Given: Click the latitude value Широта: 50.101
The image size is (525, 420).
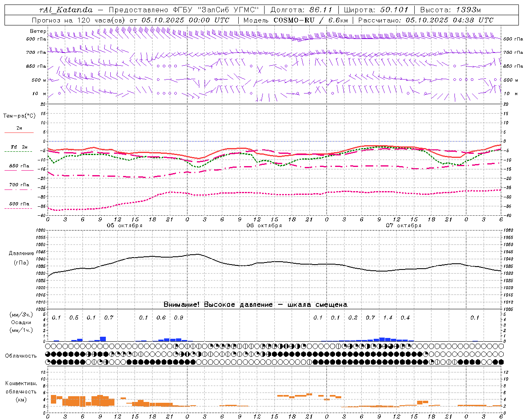Looking at the screenshot, I should tap(375, 10).
